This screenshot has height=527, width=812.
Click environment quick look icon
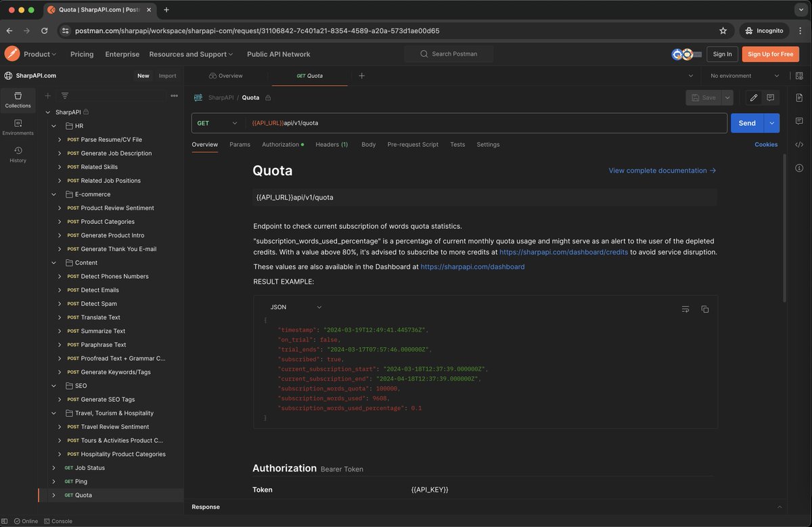point(799,76)
